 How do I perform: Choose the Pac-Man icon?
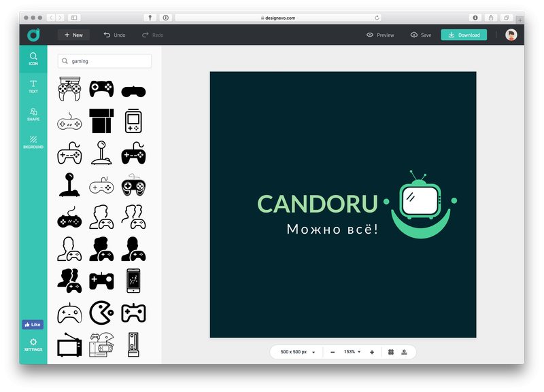coord(101,313)
